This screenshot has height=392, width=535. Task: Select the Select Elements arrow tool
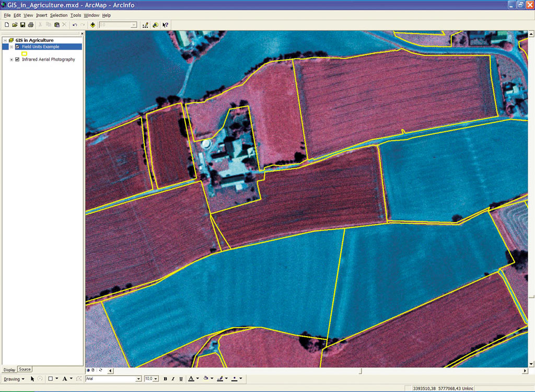pyautogui.click(x=32, y=379)
